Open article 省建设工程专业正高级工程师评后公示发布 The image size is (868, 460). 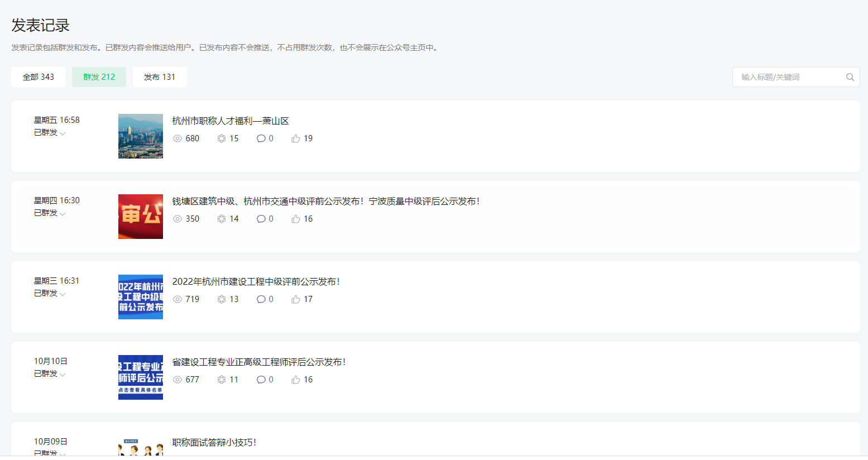pos(259,362)
